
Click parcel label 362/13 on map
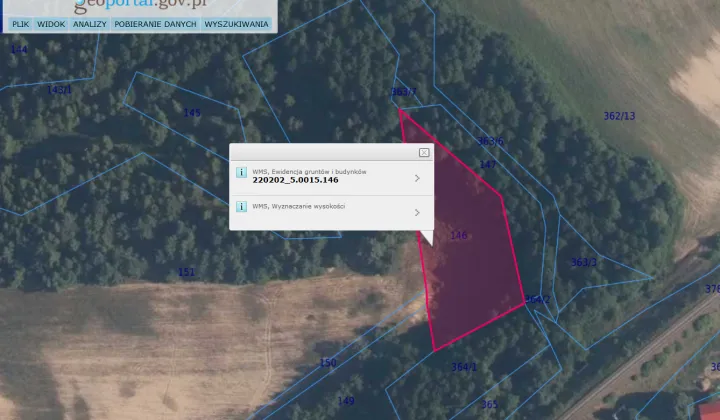pos(619,116)
